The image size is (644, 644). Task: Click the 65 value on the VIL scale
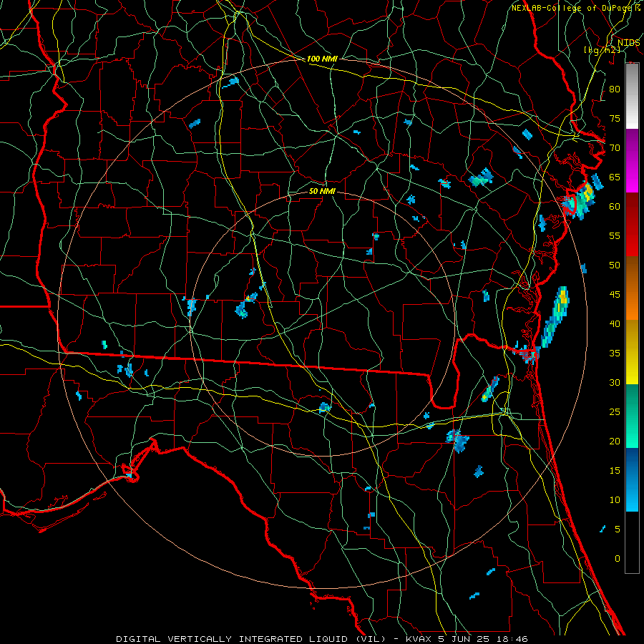click(x=615, y=177)
